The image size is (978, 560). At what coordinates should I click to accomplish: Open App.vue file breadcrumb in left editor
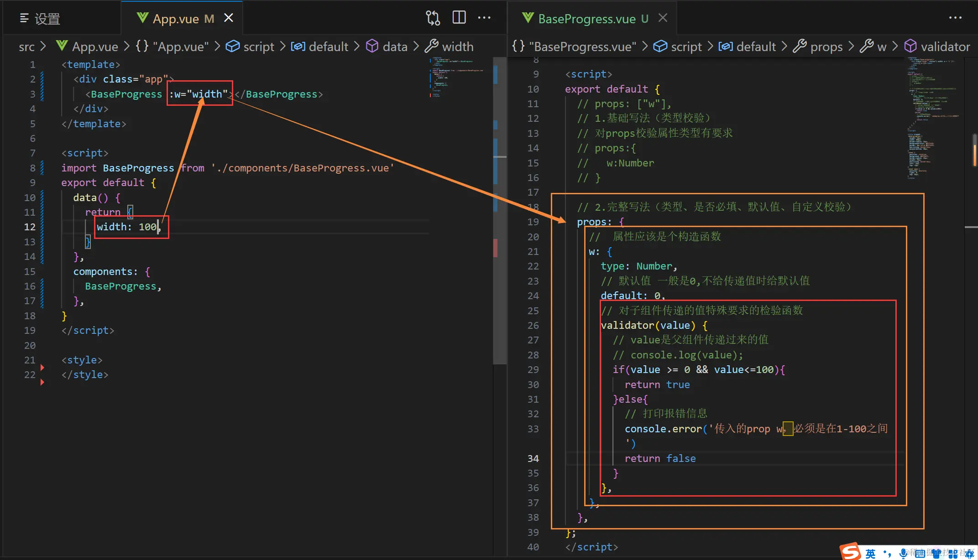tap(95, 47)
